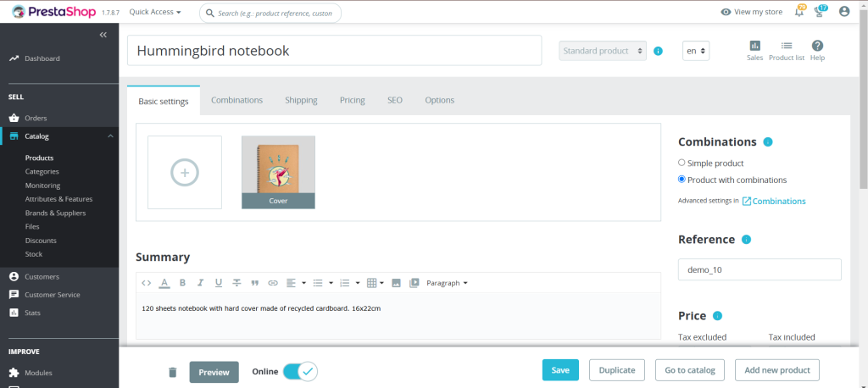Switch to Pricing tab
Viewport: 868px width, 388px height.
coord(352,100)
